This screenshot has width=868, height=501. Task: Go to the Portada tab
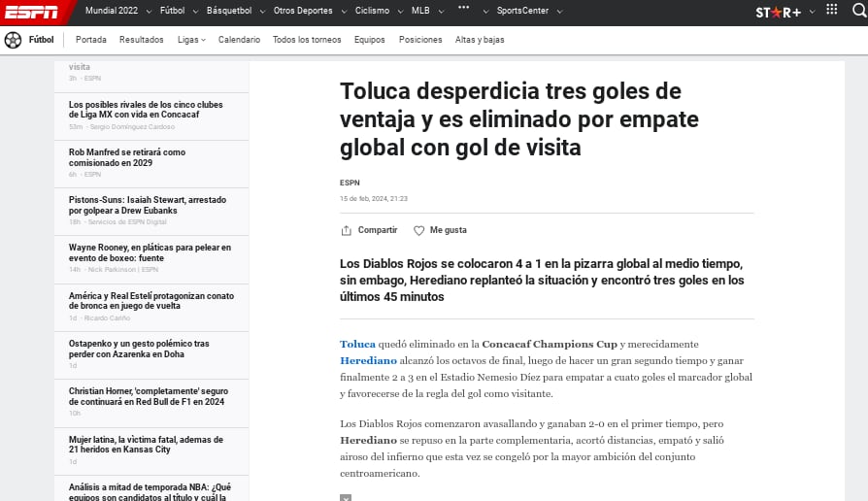(x=91, y=40)
